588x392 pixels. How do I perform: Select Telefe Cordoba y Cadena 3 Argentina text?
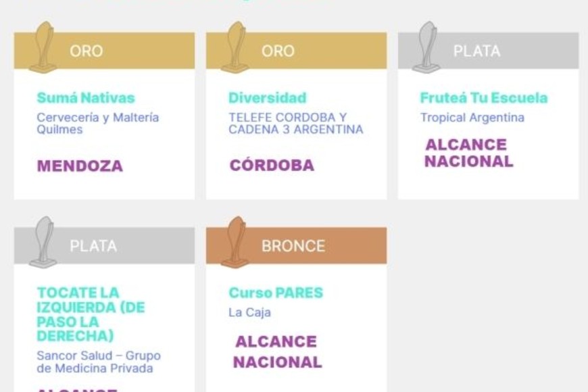(x=295, y=122)
